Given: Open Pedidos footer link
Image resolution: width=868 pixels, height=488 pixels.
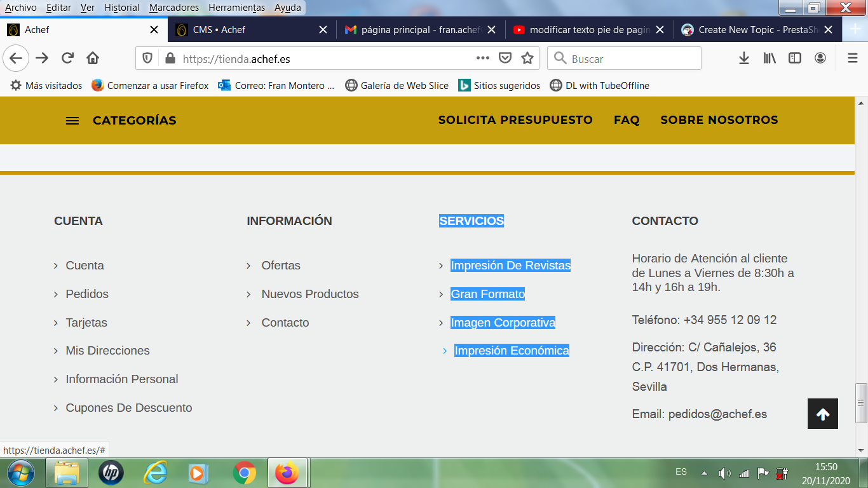Looking at the screenshot, I should pos(87,294).
